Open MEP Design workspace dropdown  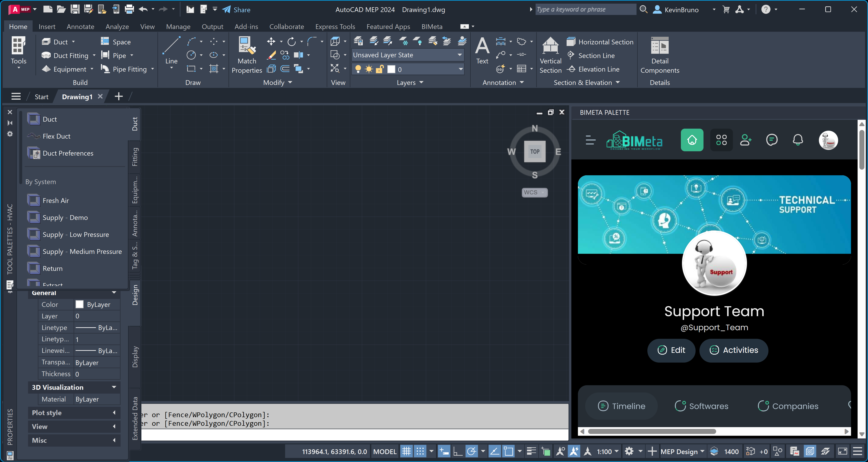tap(682, 451)
